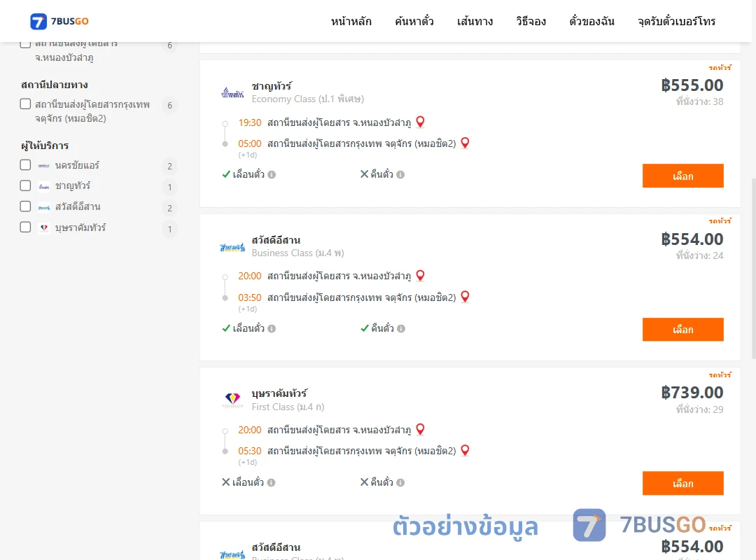Click the 7BUSGO logo in header
Viewport: 756px width, 560px height.
[x=59, y=21]
